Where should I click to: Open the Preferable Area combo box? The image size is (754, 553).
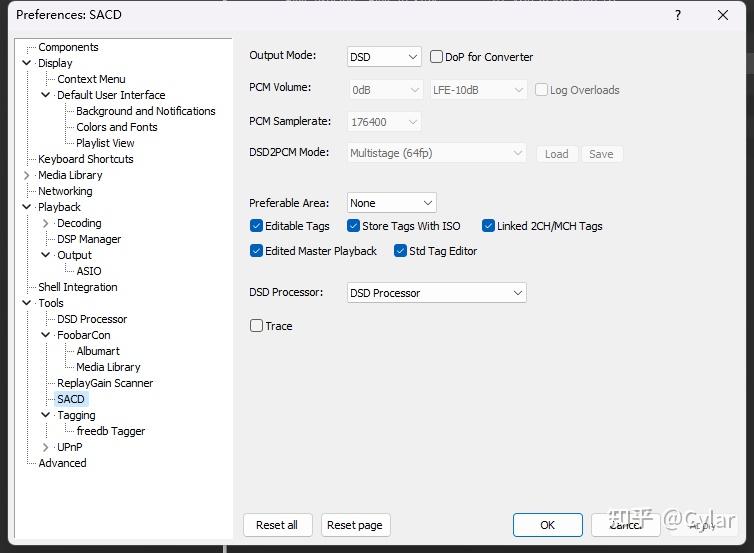pos(391,203)
